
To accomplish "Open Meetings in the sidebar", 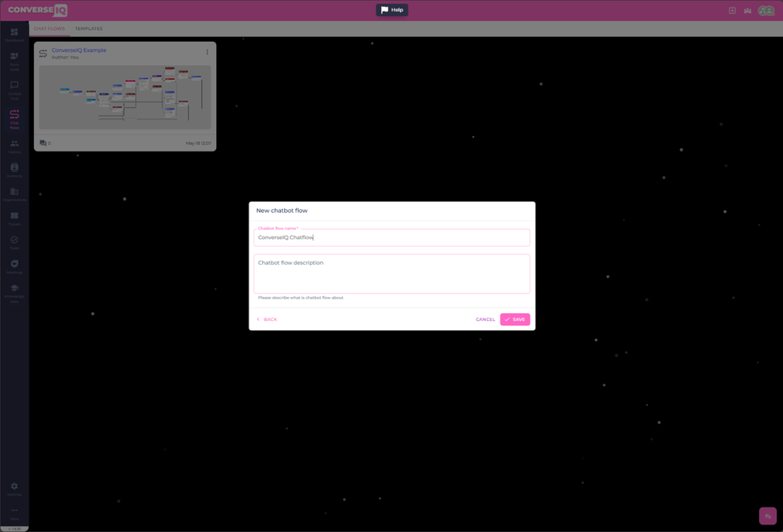I will 14,267.
